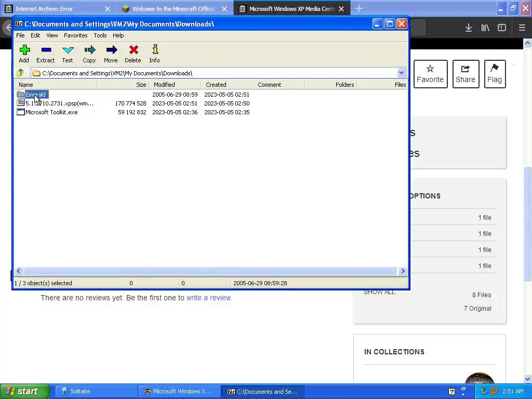Switch to Solitaire in the taskbar
The height and width of the screenshot is (399, 532).
[96, 392]
